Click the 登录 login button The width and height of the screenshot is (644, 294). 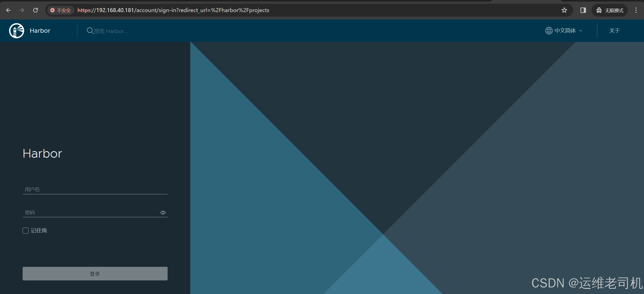click(x=95, y=274)
